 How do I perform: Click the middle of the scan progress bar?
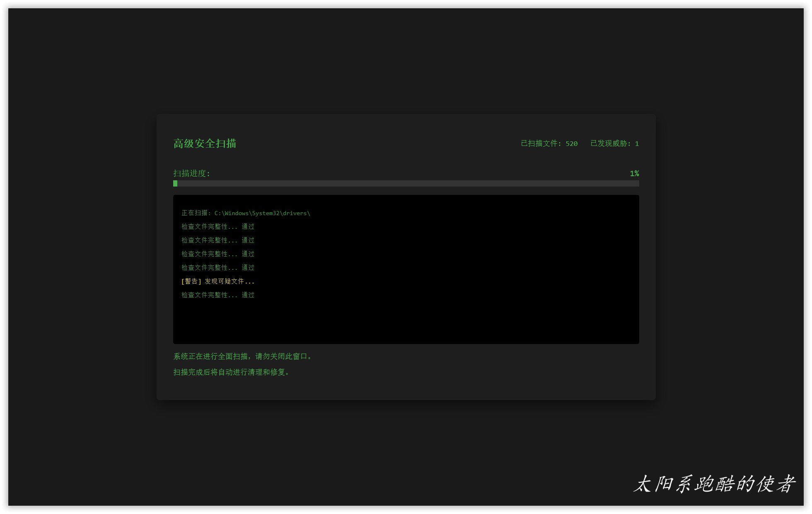406,183
